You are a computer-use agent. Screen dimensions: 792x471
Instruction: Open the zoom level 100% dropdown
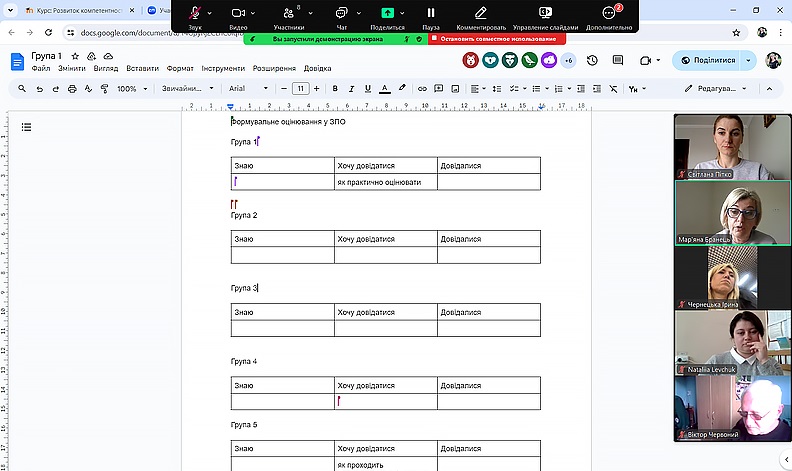pos(130,89)
